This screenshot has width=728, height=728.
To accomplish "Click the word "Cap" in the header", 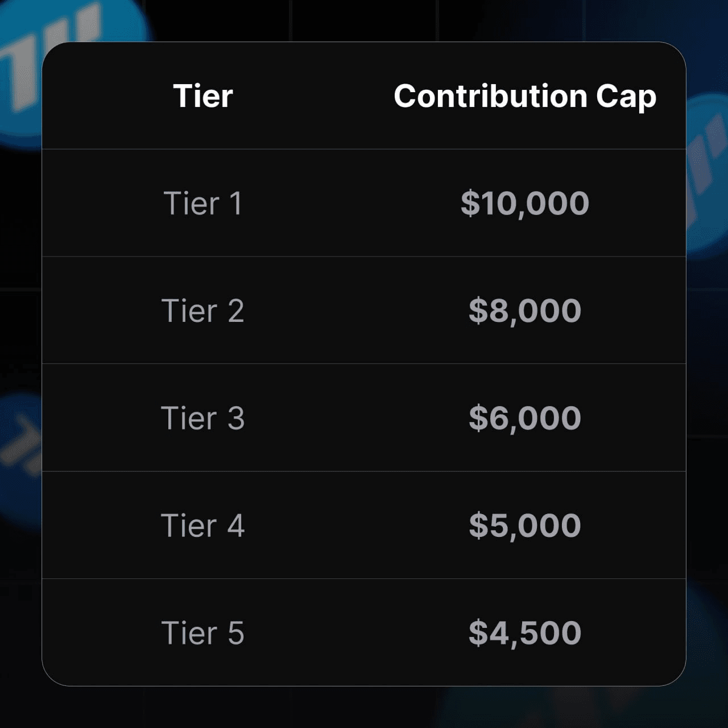I will point(626,97).
